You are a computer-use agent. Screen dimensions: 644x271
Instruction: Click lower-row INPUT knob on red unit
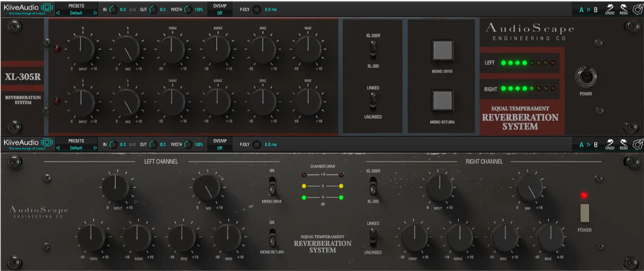click(81, 102)
